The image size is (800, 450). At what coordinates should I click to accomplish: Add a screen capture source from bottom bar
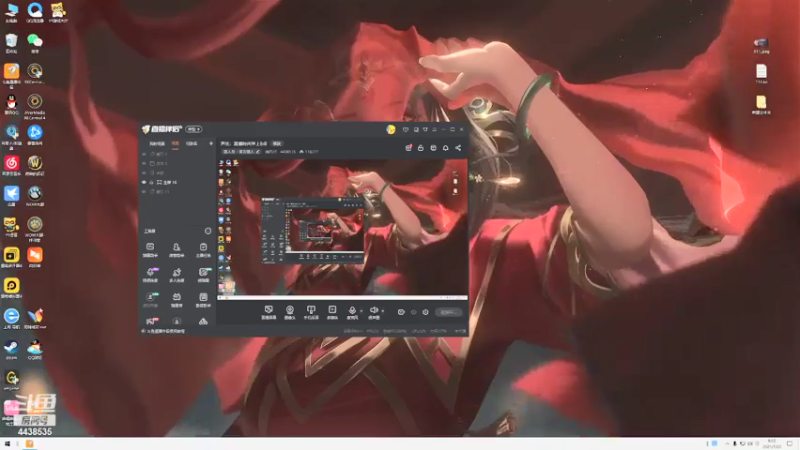click(268, 312)
